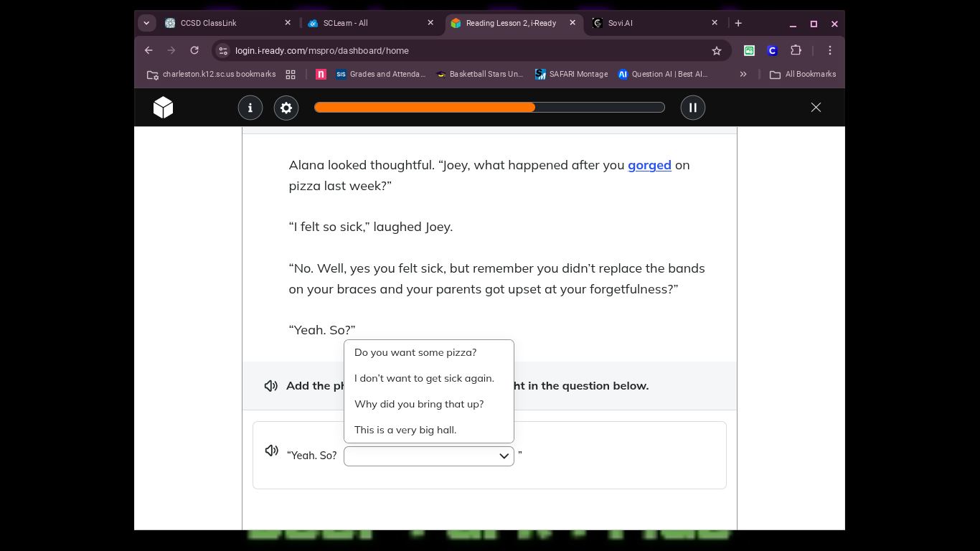
Task: Open the "gorged" vocabulary link
Action: 649,165
